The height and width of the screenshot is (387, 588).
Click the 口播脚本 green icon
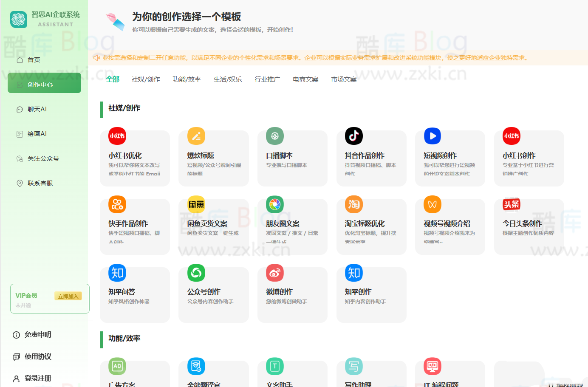tap(275, 136)
